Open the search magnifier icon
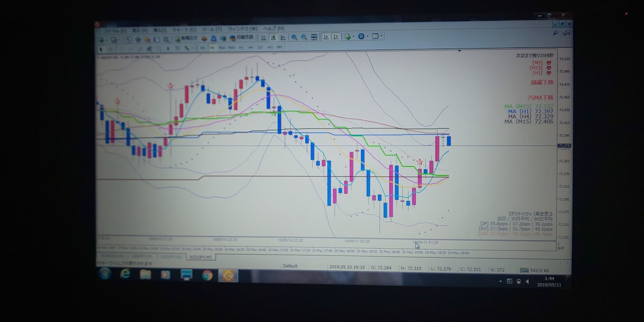644x322 pixels. tap(555, 33)
